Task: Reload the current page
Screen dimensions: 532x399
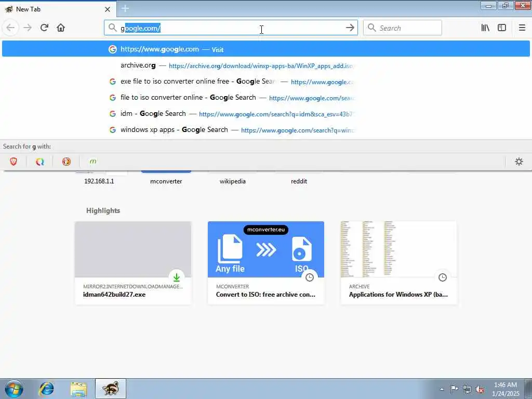Action: (44, 28)
